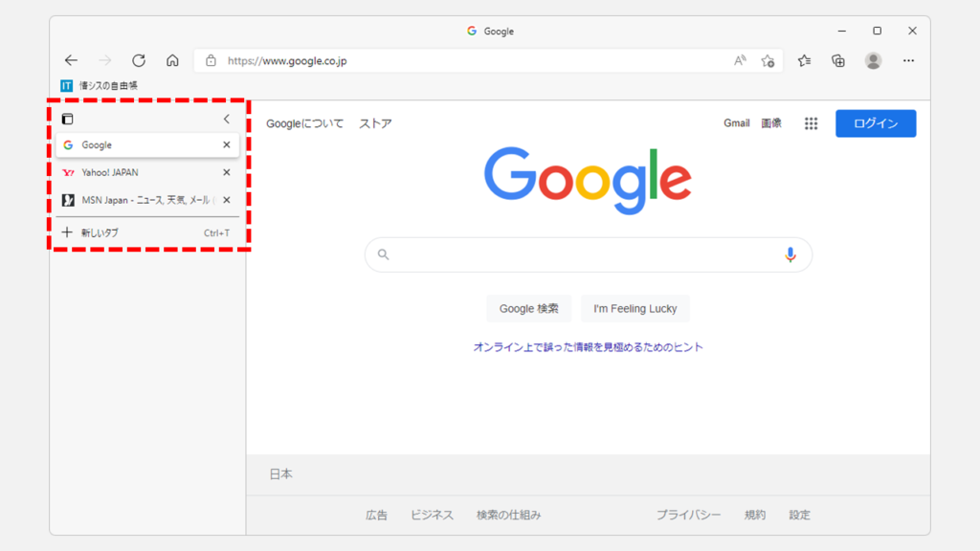Open the Read Aloud icon in address bar
Image resolution: width=980 pixels, height=551 pixels.
[740, 60]
